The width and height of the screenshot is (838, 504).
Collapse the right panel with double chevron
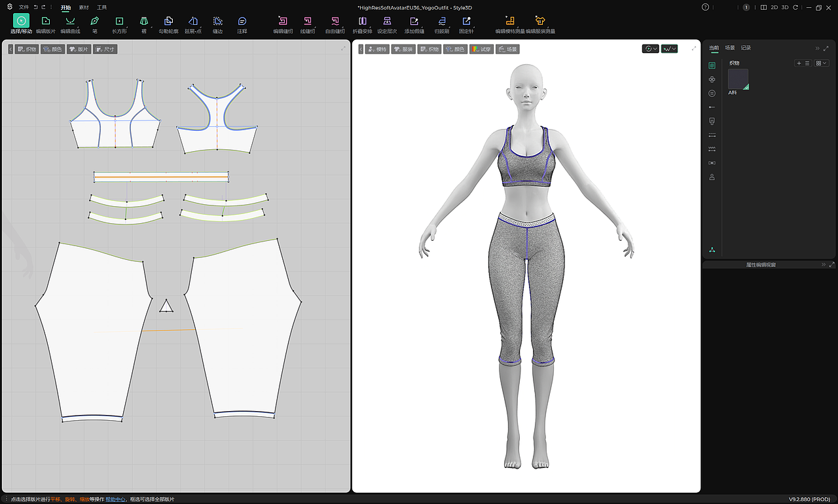click(x=817, y=48)
